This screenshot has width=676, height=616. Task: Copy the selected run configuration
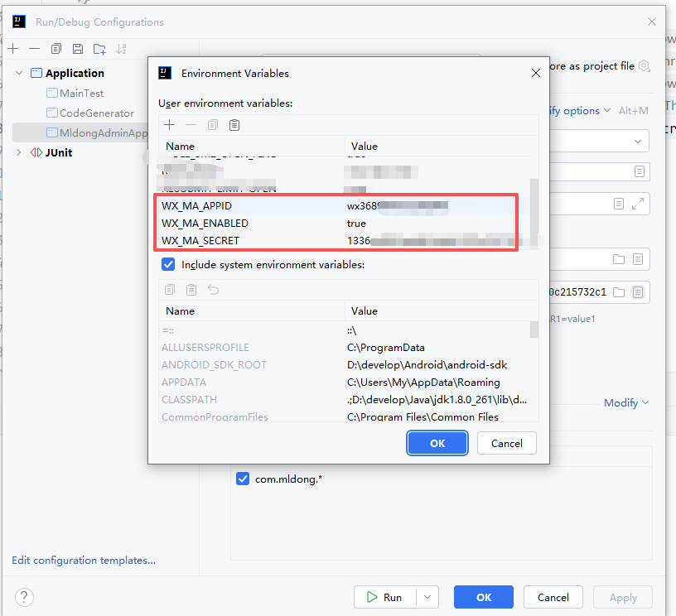click(56, 49)
